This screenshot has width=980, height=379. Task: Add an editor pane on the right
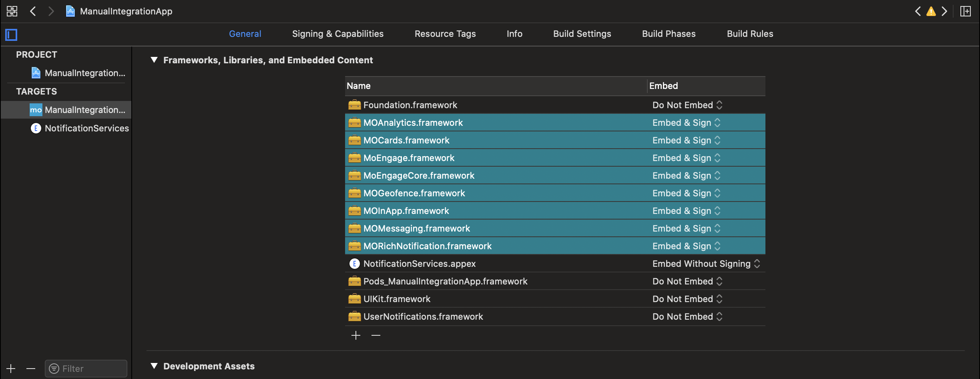(966, 11)
